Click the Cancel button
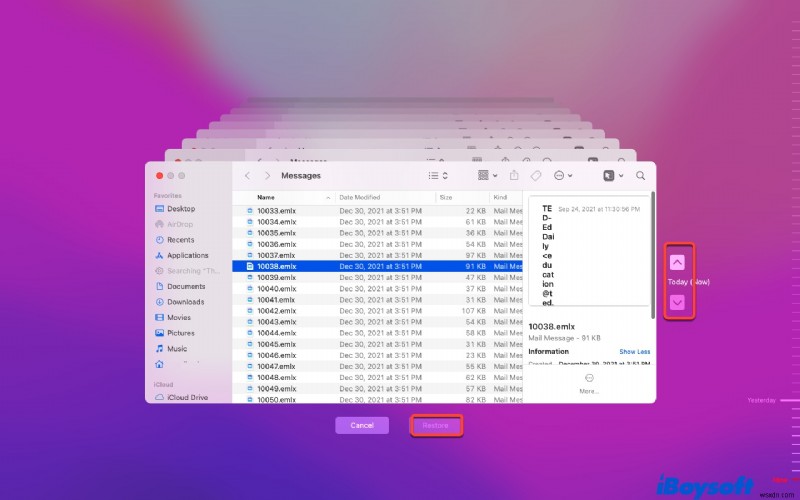800x500 pixels. coord(362,425)
